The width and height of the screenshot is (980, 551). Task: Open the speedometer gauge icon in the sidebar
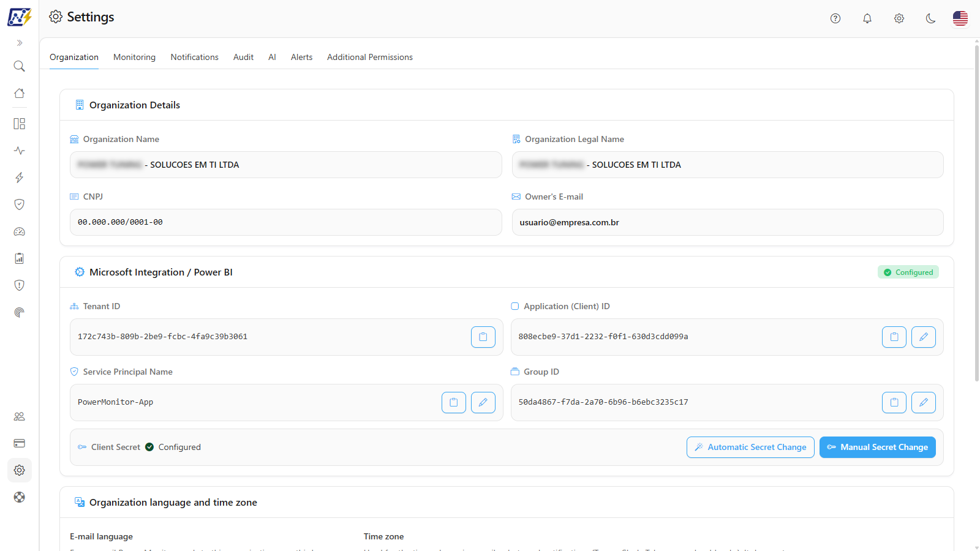(20, 231)
